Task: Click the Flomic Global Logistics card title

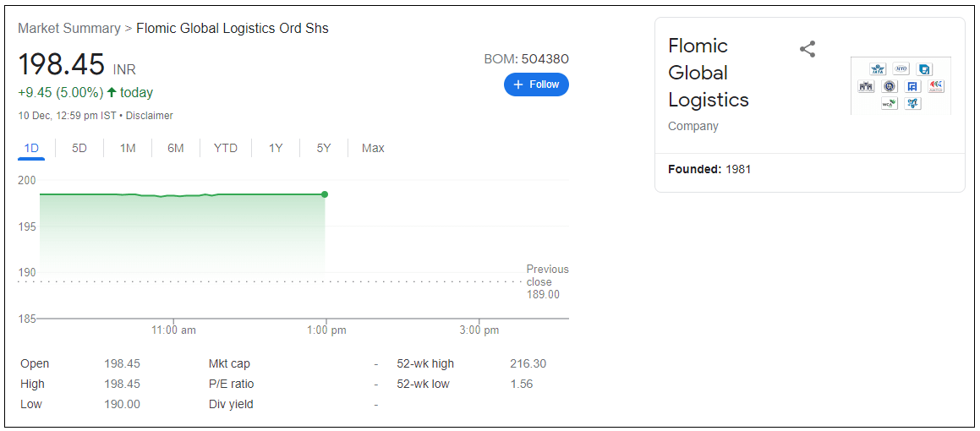Action: point(708,73)
